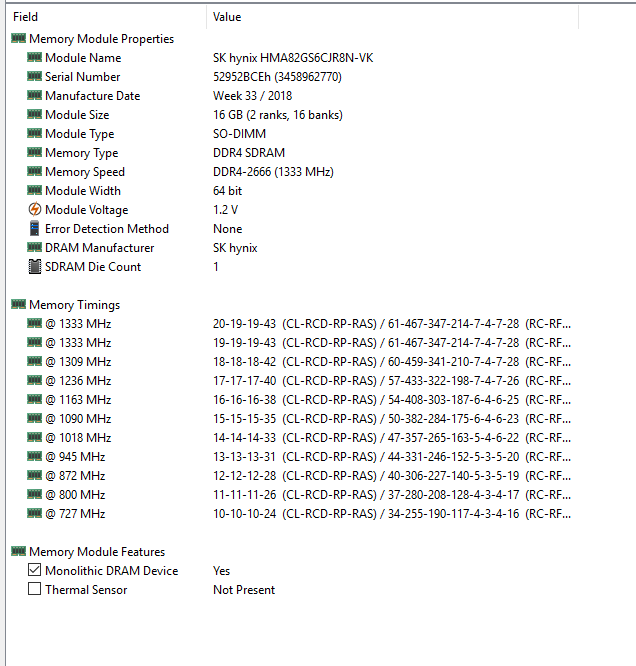Image resolution: width=636 pixels, height=666 pixels.
Task: Click the Module Name row icon
Action: [x=34, y=57]
